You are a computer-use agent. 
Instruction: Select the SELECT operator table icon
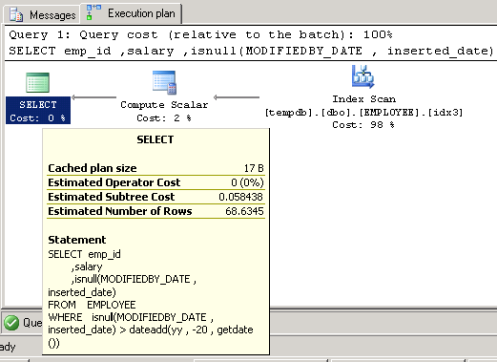tap(38, 82)
